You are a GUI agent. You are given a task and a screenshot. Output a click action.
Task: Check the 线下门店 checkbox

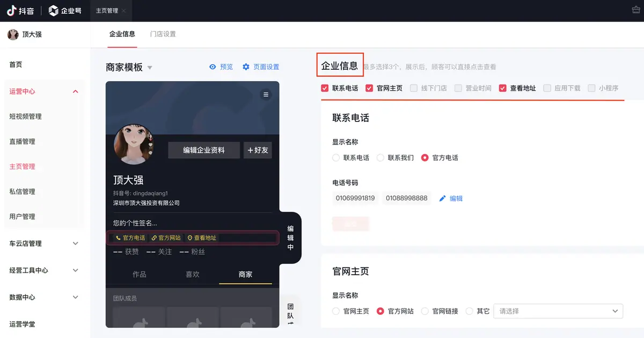(414, 88)
